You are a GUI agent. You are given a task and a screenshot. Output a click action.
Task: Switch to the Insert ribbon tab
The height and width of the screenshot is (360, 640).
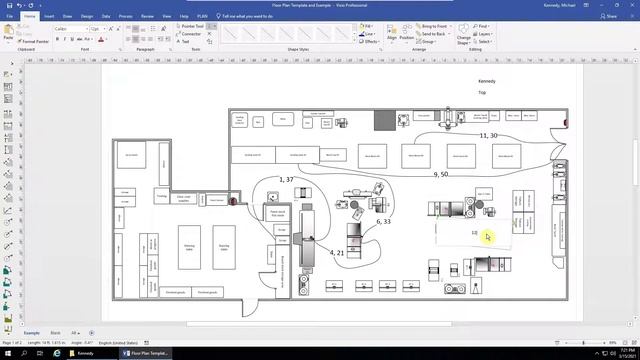(x=49, y=16)
